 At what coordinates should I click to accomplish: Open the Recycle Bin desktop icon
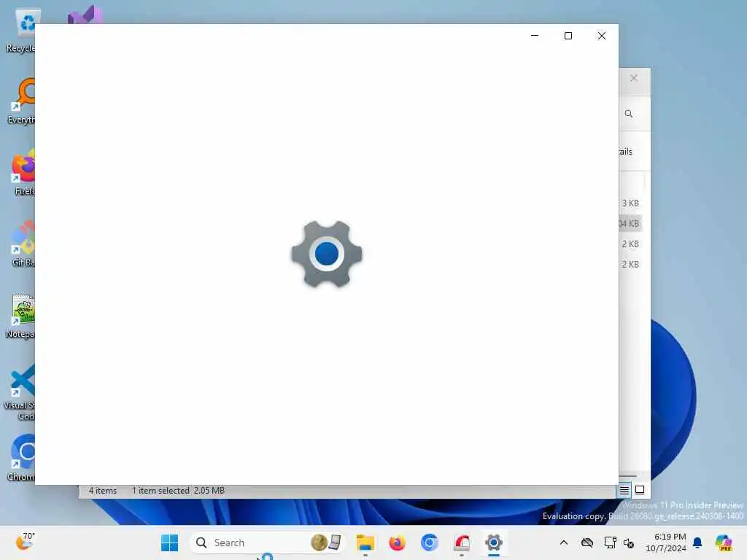[22, 28]
